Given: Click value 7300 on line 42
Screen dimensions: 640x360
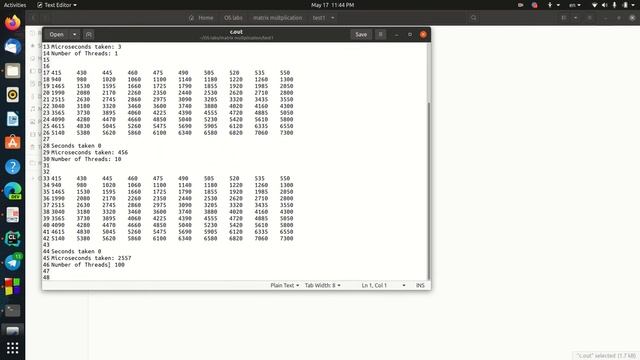Looking at the screenshot, I should pyautogui.click(x=287, y=238).
